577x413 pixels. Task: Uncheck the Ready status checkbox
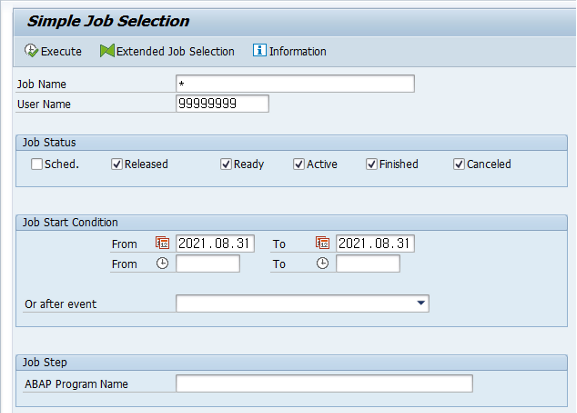[226, 164]
